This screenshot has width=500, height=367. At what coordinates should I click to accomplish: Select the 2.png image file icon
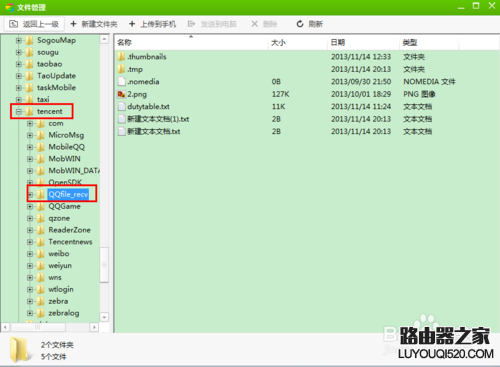pyautogui.click(x=121, y=94)
